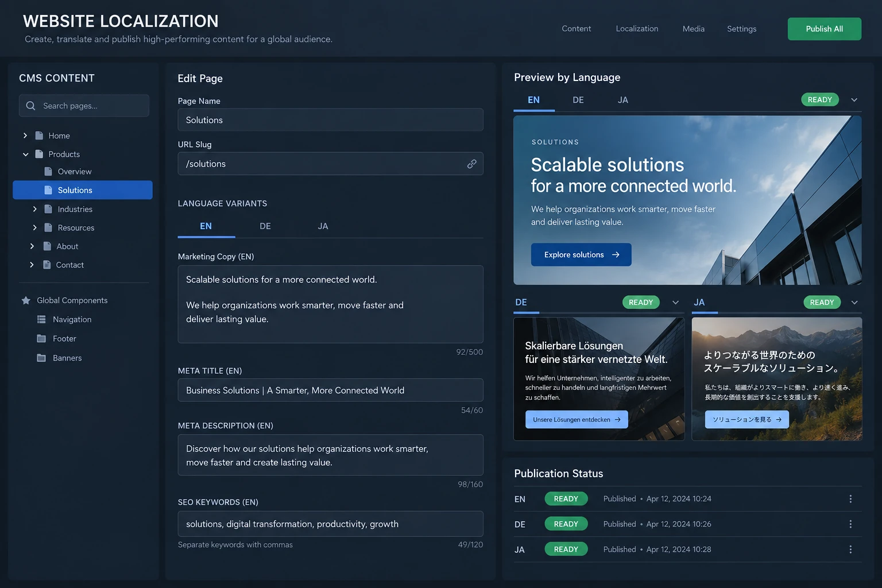Click the Global Components star icon

point(26,300)
